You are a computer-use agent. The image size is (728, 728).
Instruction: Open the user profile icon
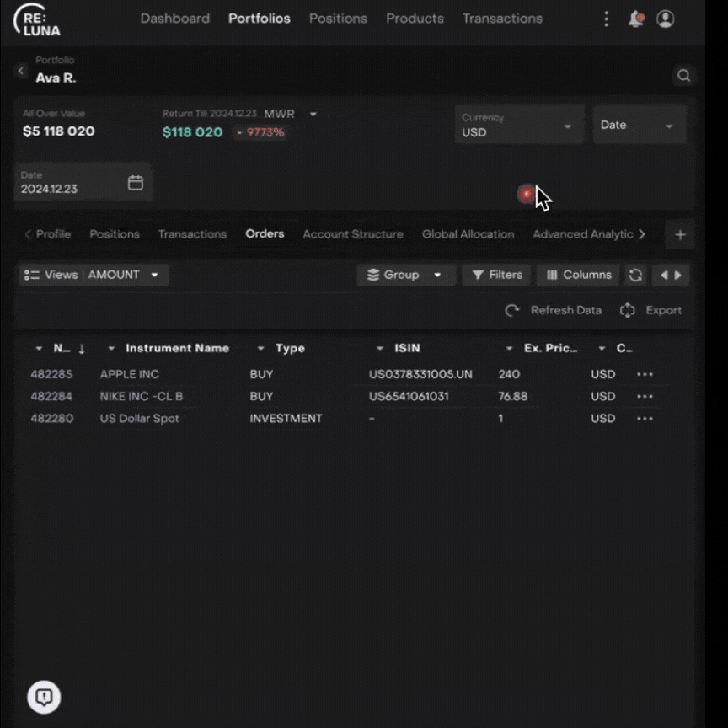(665, 19)
